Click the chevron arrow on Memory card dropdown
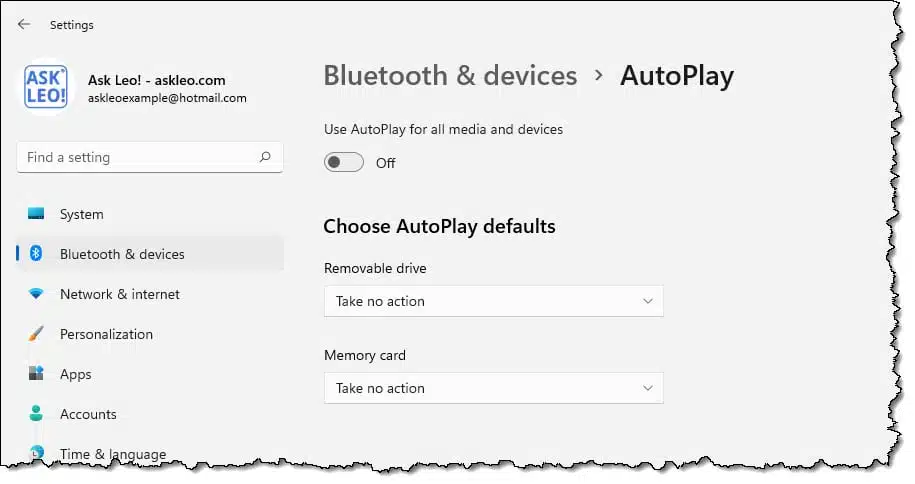The height and width of the screenshot is (484, 915). [648, 388]
